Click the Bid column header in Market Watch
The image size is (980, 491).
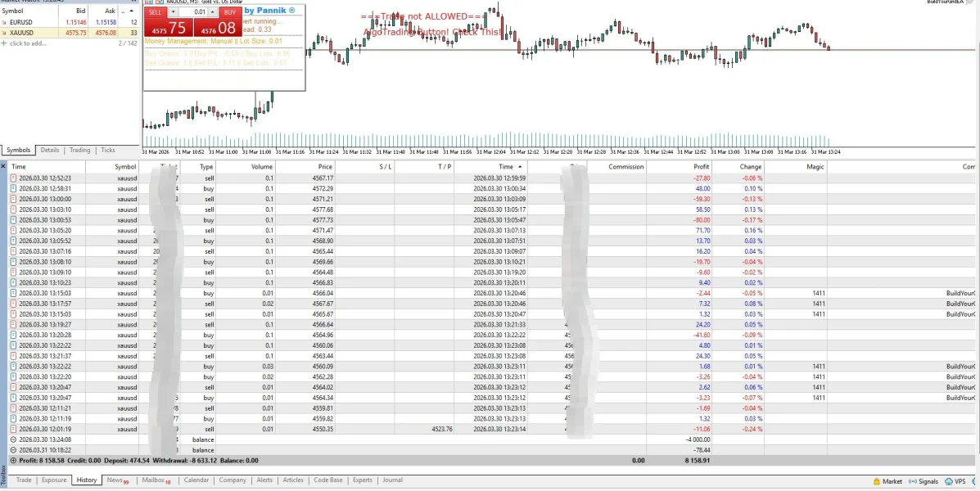coord(74,11)
